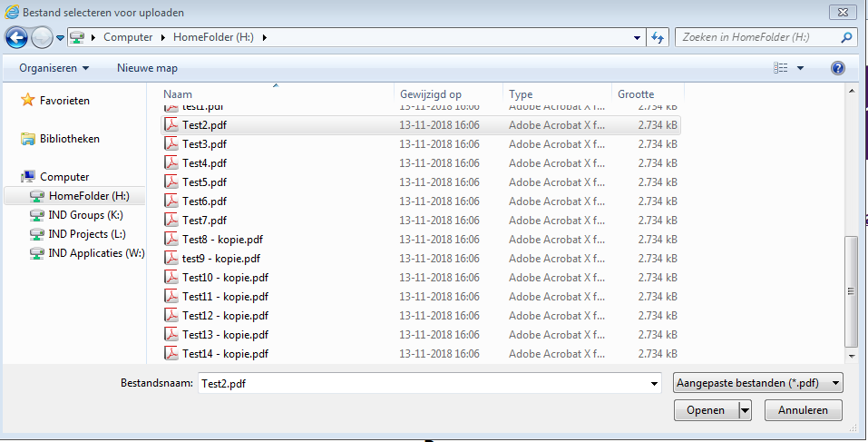Click HomeFolder (H:) in the address path
Viewport: 868px width, 442px height.
coord(213,37)
